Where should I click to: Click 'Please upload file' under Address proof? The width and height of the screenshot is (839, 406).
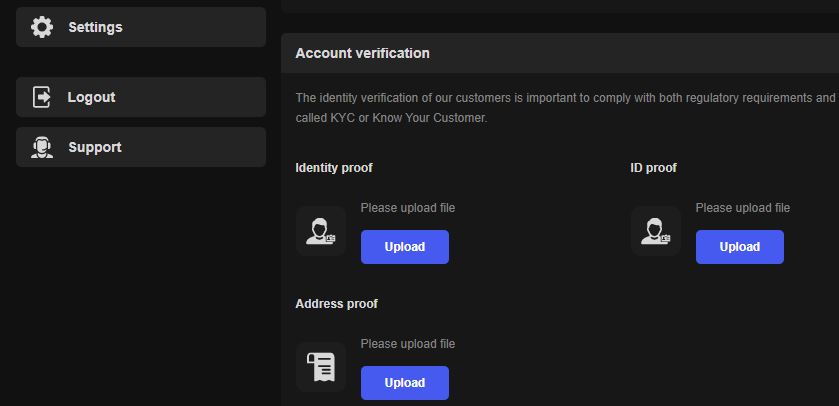point(408,343)
